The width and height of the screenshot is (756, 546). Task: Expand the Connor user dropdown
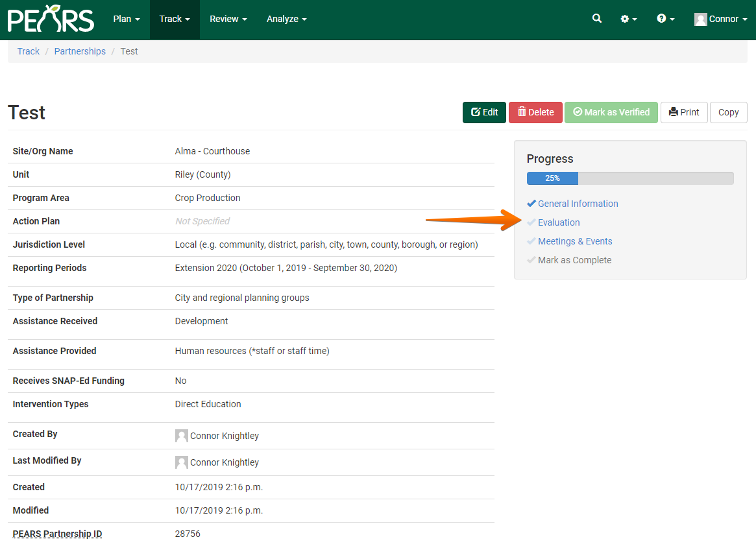(x=720, y=19)
